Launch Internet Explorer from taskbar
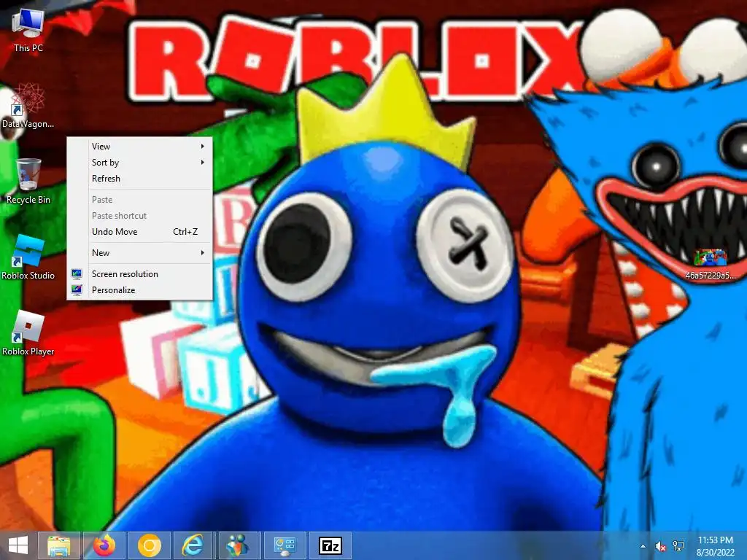The image size is (747, 560). (x=194, y=545)
